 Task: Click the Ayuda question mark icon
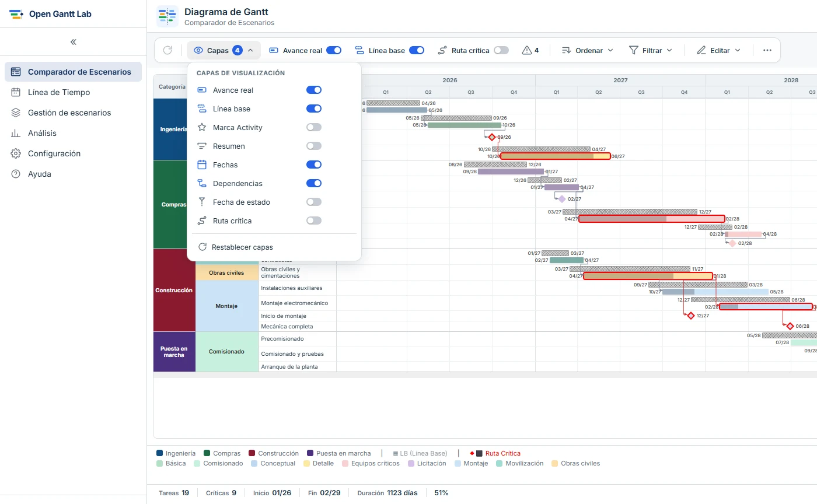pos(16,174)
